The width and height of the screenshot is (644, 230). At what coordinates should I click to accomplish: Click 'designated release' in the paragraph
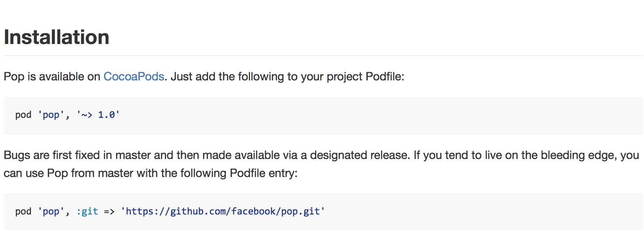(359, 155)
